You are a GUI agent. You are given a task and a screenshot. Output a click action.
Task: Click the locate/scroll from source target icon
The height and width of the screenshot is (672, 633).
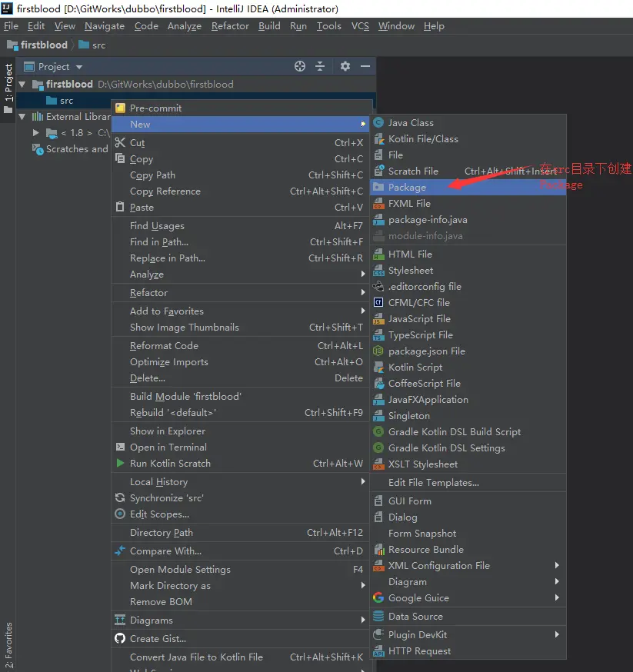pos(300,66)
